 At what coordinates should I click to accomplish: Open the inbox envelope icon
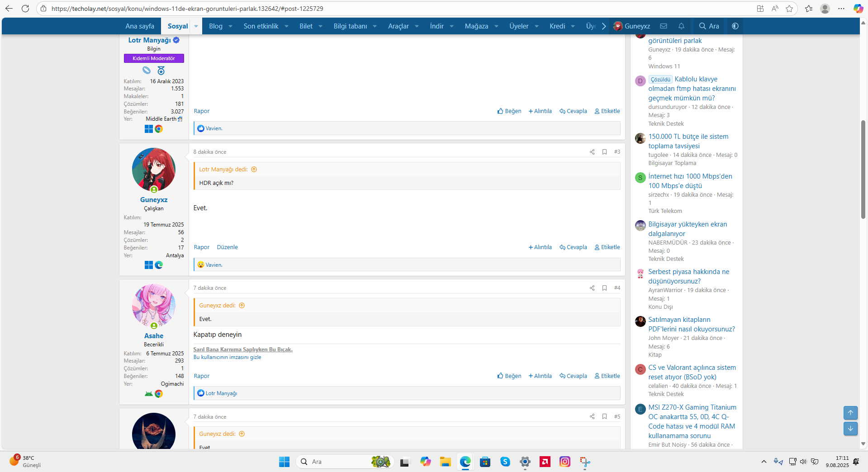click(x=664, y=26)
